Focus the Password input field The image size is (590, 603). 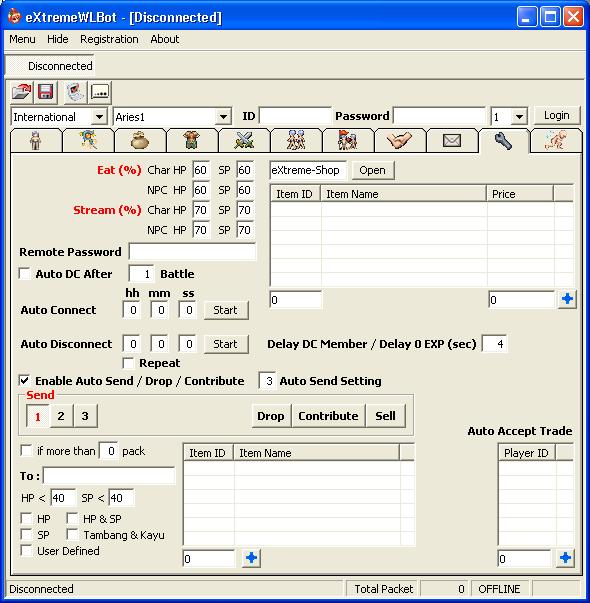tap(440, 116)
